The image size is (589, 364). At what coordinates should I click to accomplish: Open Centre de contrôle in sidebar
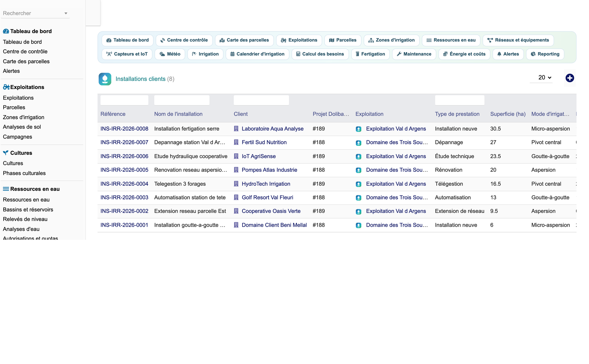click(x=25, y=51)
